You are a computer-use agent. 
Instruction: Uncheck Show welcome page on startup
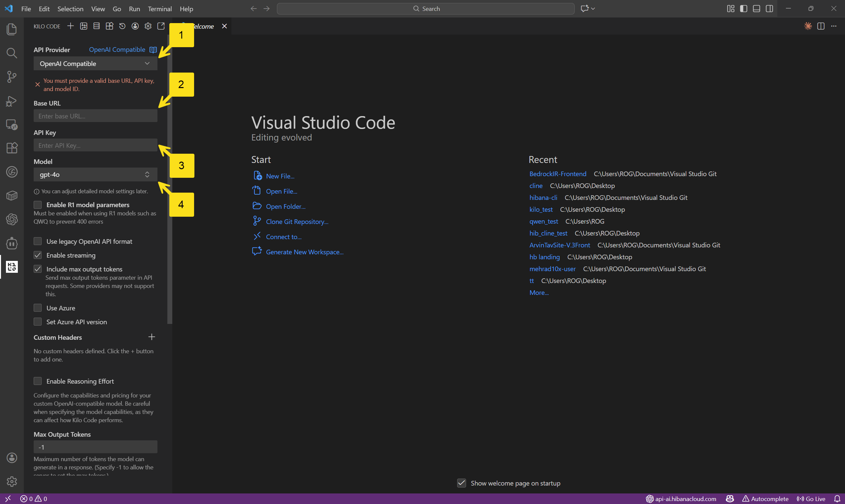point(461,483)
